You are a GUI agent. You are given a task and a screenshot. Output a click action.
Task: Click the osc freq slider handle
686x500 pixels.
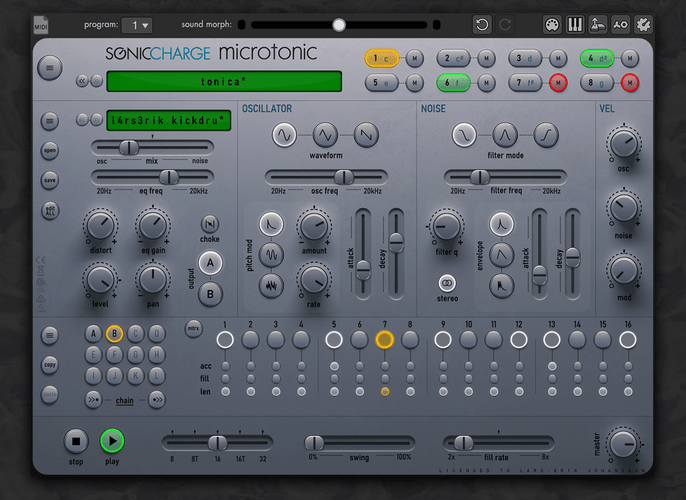coord(344,177)
